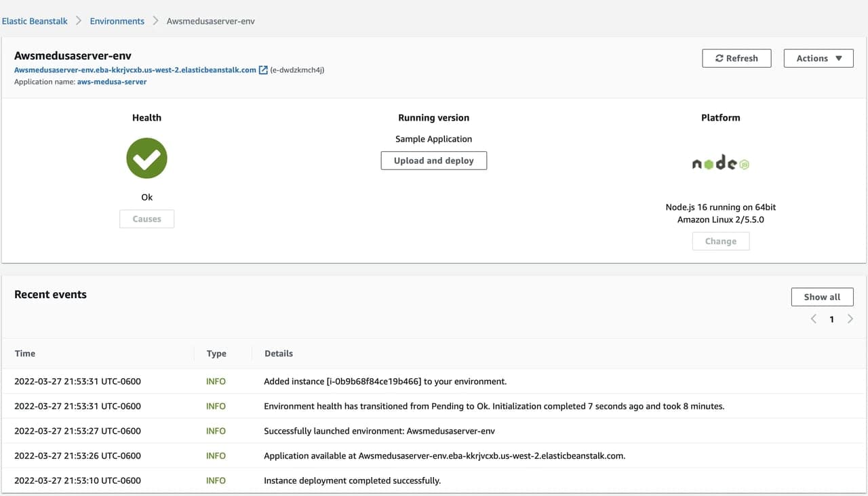Viewport: 868px width, 496px height.
Task: Click the Change platform button
Action: tap(721, 241)
